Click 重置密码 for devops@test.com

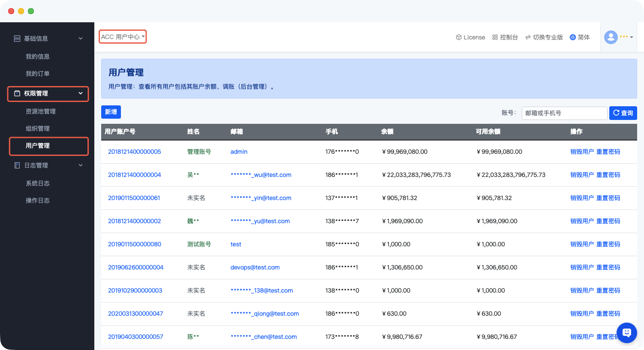coord(608,267)
